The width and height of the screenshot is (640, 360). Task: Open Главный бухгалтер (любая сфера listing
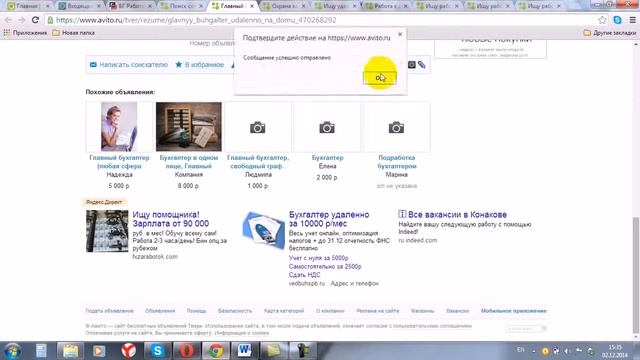pos(120,162)
